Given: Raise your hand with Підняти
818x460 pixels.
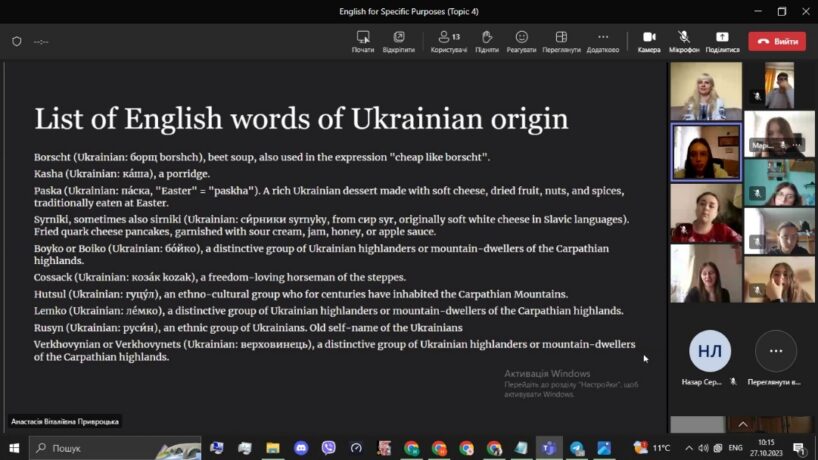Looking at the screenshot, I should pyautogui.click(x=487, y=41).
